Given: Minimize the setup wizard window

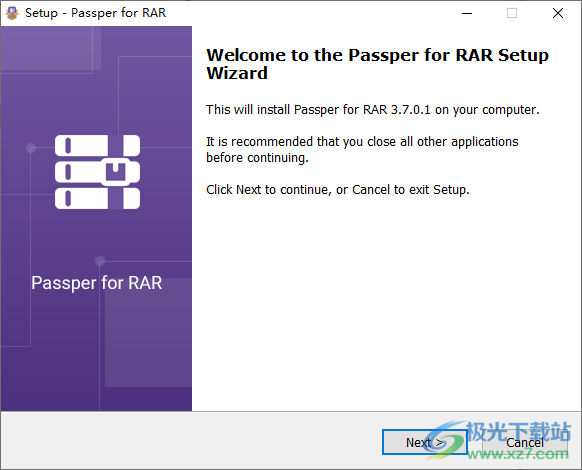Looking at the screenshot, I should click(x=467, y=13).
